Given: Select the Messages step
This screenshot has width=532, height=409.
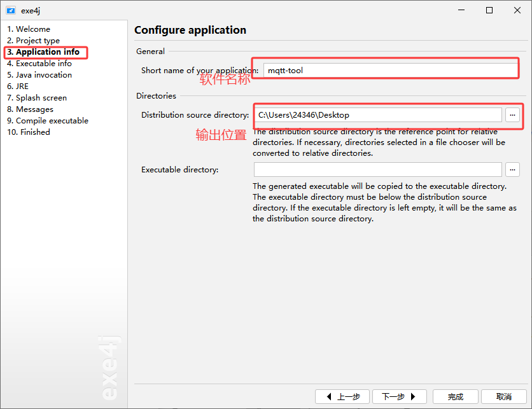Looking at the screenshot, I should 30,109.
